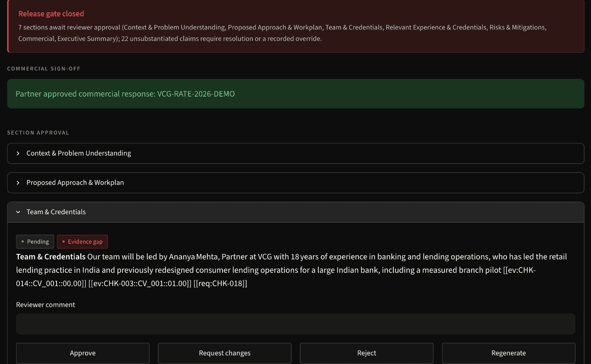Click the Release gate closed heading
The width and height of the screenshot is (591, 364).
click(x=51, y=14)
